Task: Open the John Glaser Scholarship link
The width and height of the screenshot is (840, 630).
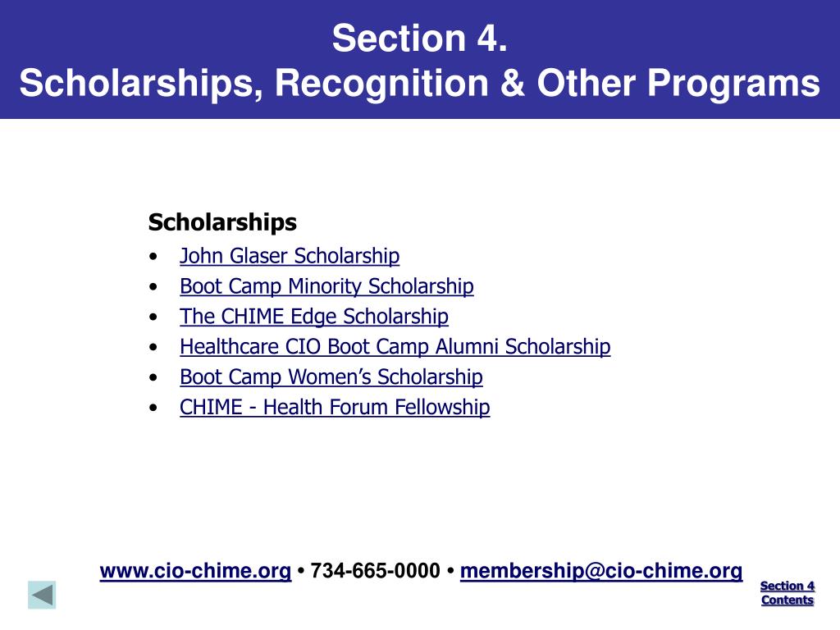Action: [290, 256]
